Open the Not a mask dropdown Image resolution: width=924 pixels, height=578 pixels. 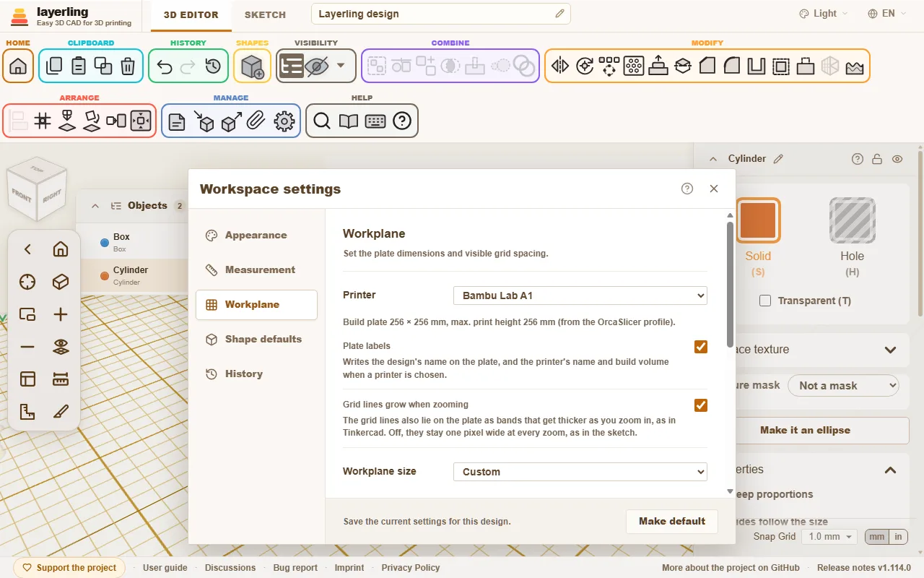click(843, 386)
